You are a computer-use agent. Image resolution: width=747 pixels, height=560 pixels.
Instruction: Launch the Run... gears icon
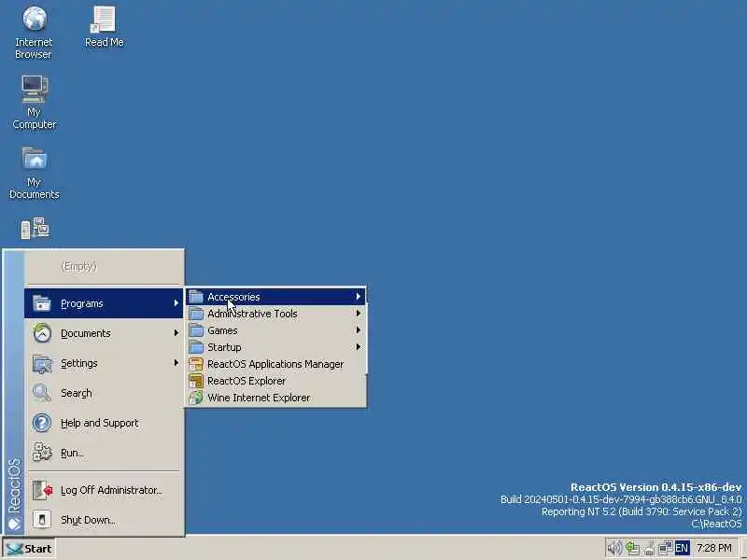(42, 453)
